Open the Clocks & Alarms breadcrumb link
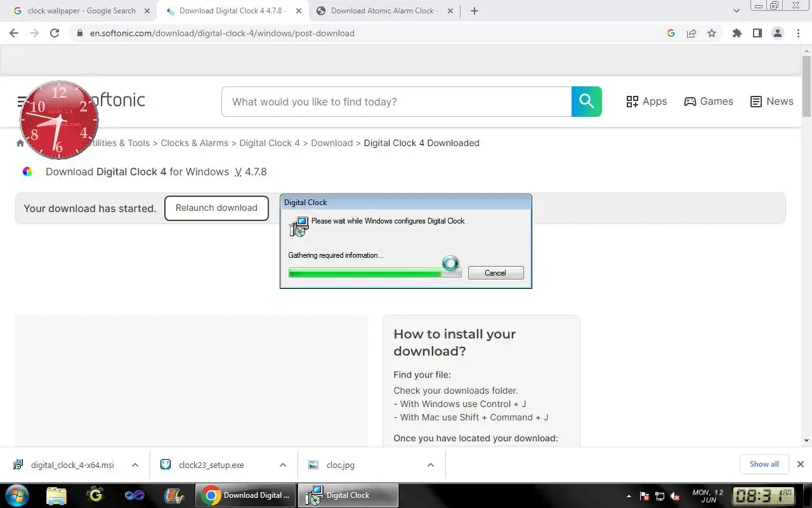812x508 pixels. 194,144
